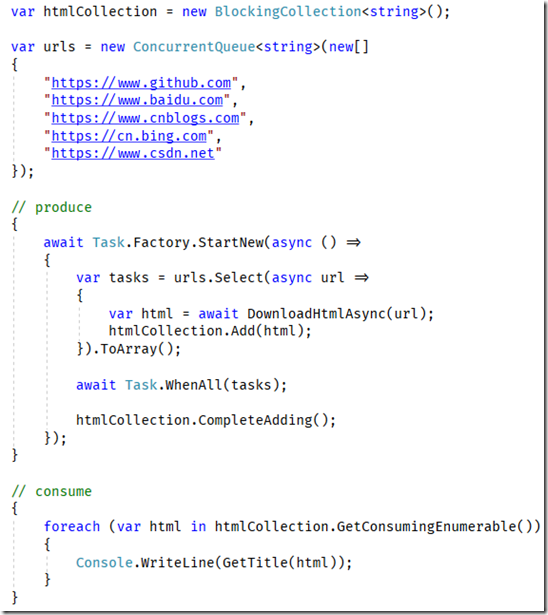Screen dimensions: 548x615
Task: Open the https://www.baidu.com link
Action: click(x=137, y=100)
